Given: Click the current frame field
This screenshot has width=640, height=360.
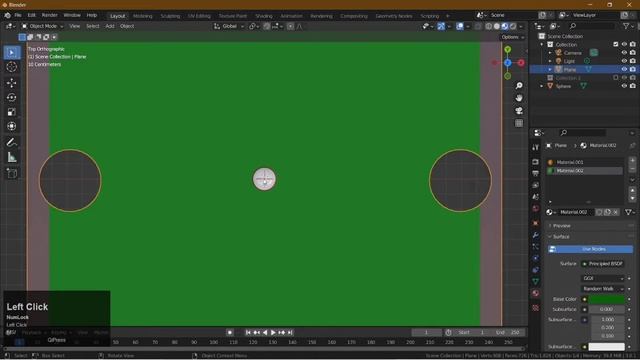Looking at the screenshot, I should [x=427, y=333].
